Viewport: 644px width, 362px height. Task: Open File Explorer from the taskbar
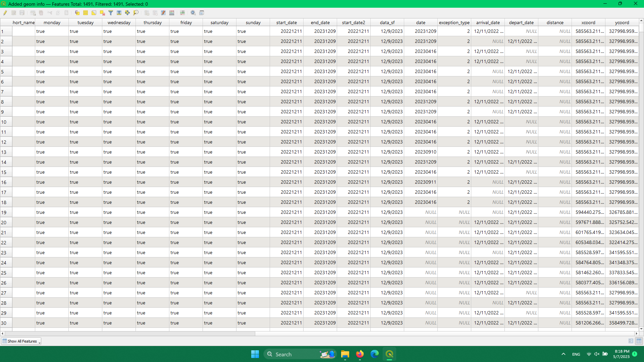(x=345, y=354)
